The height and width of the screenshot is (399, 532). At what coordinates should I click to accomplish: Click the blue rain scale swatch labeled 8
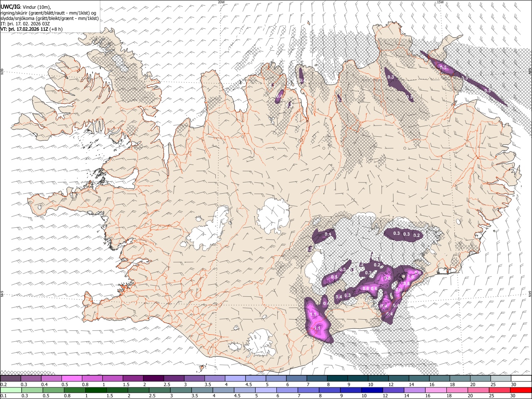330,390
